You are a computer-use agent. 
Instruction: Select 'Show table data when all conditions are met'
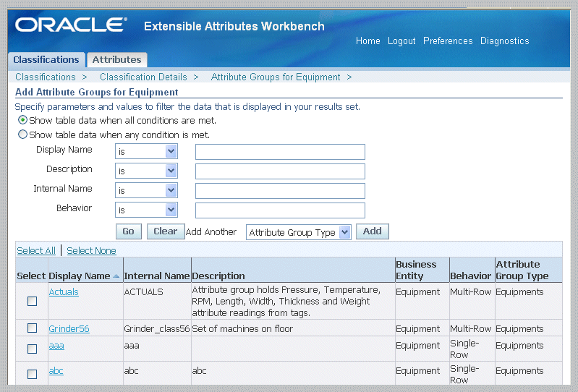(x=23, y=120)
